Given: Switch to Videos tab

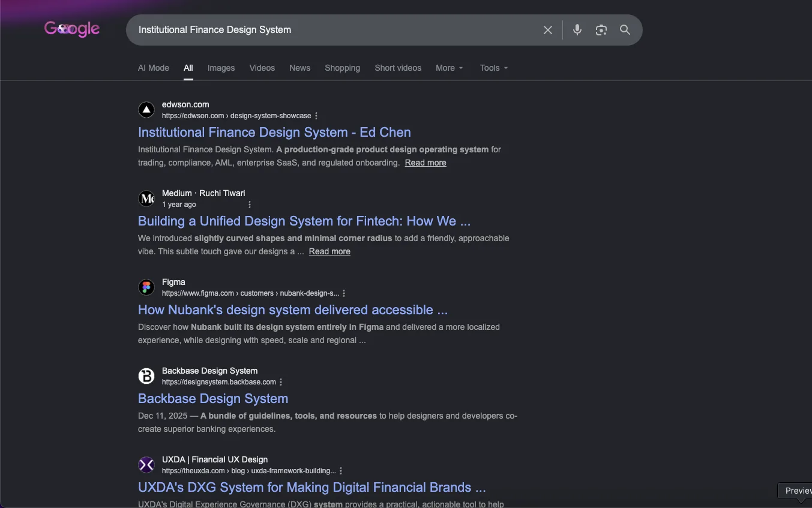Looking at the screenshot, I should click(x=262, y=68).
